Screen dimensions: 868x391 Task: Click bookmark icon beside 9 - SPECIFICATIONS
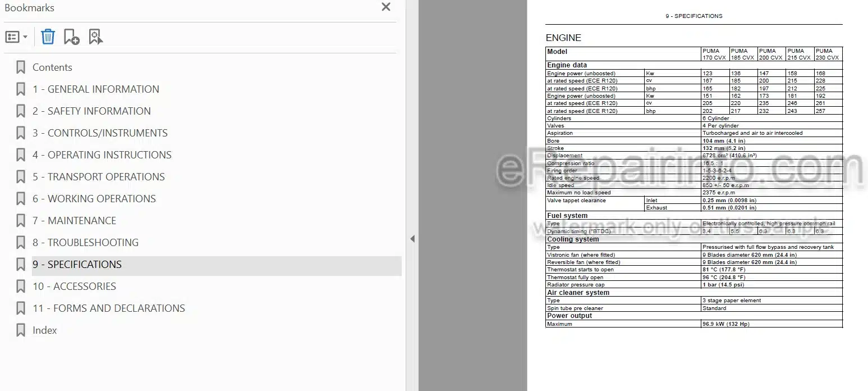coord(21,265)
